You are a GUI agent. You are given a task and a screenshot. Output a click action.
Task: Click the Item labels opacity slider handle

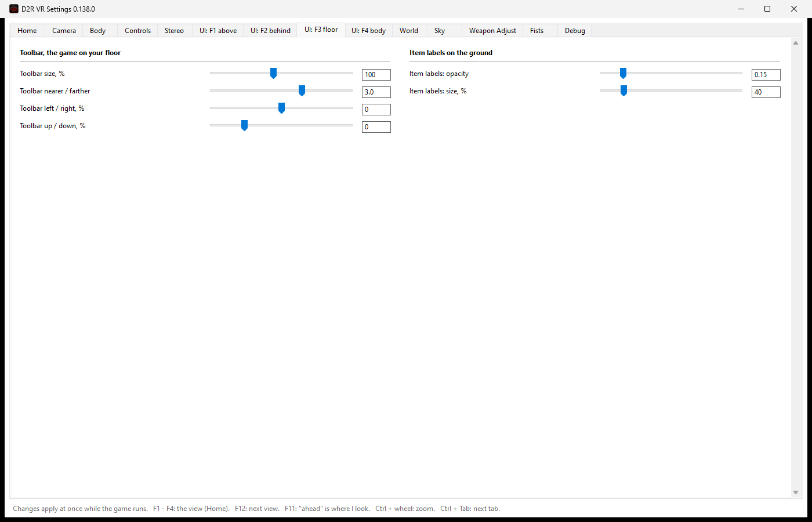[623, 74]
